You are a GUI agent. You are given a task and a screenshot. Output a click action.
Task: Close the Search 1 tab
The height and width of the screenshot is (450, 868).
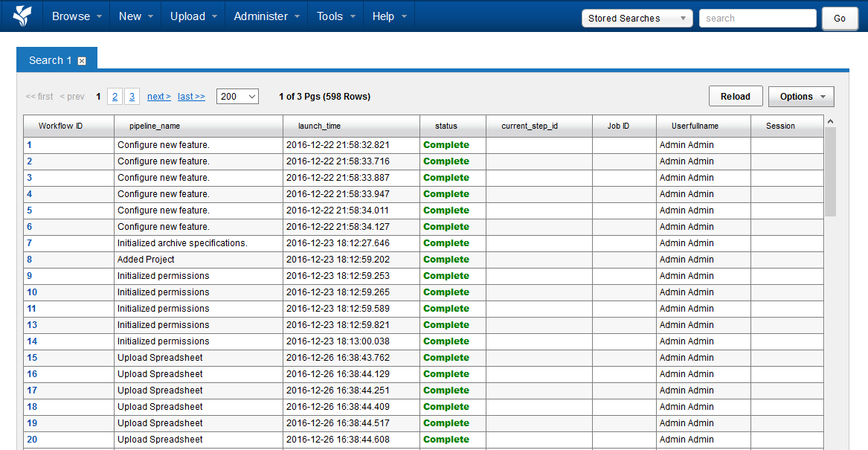pos(82,61)
